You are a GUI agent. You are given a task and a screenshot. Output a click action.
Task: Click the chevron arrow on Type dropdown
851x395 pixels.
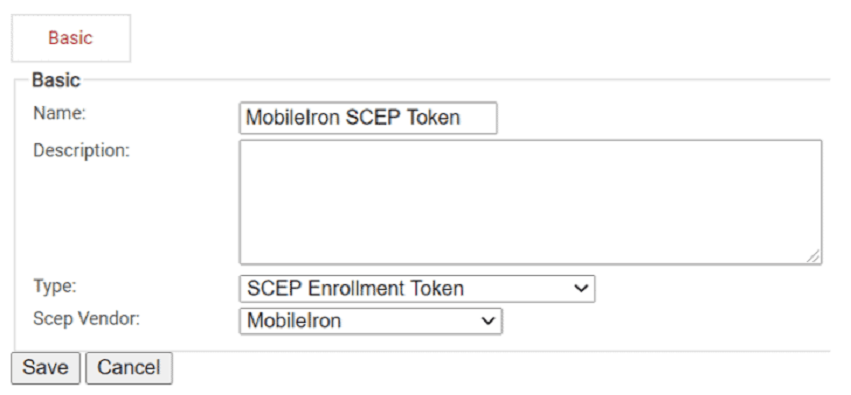[581, 289]
